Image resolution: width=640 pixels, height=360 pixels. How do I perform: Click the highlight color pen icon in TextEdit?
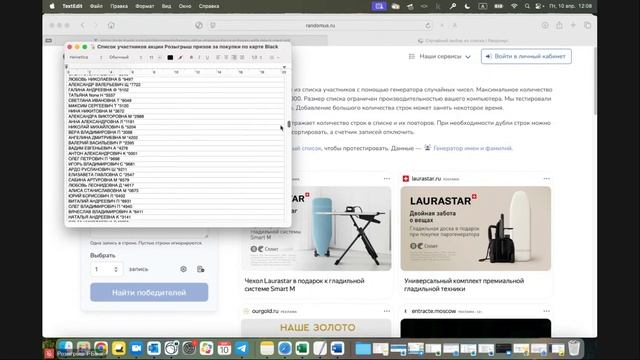tap(180, 58)
